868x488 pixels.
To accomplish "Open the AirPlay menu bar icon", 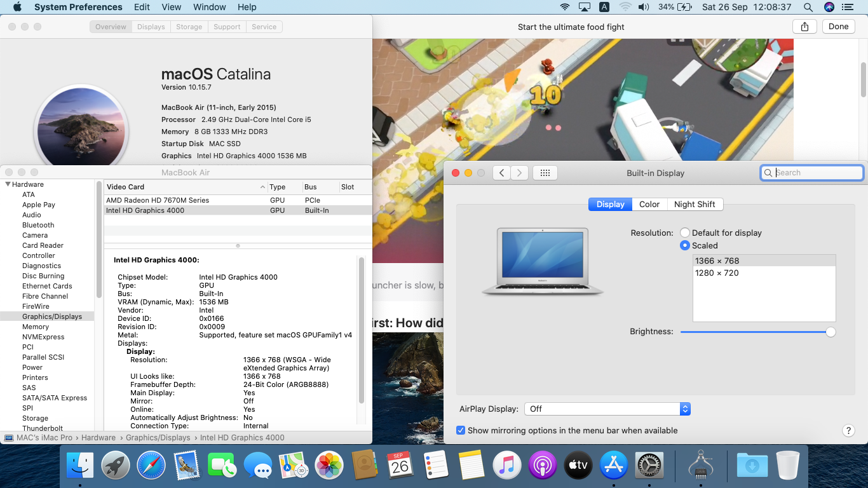I will coord(585,7).
